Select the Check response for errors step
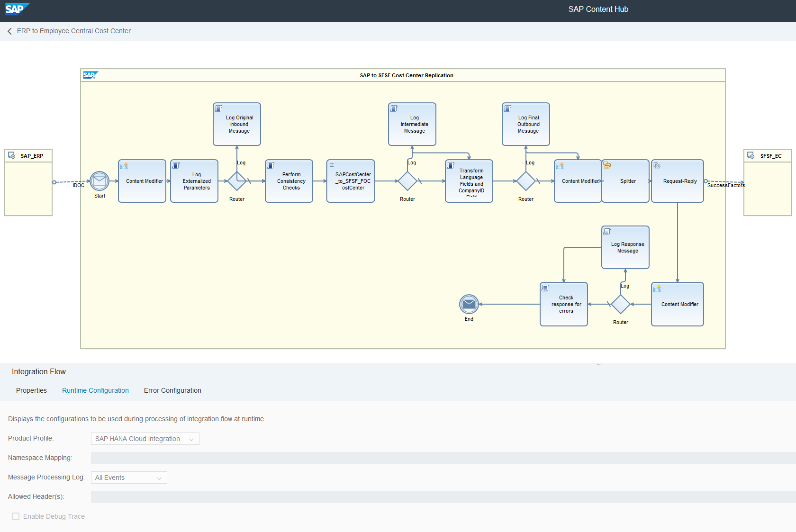 click(x=564, y=304)
